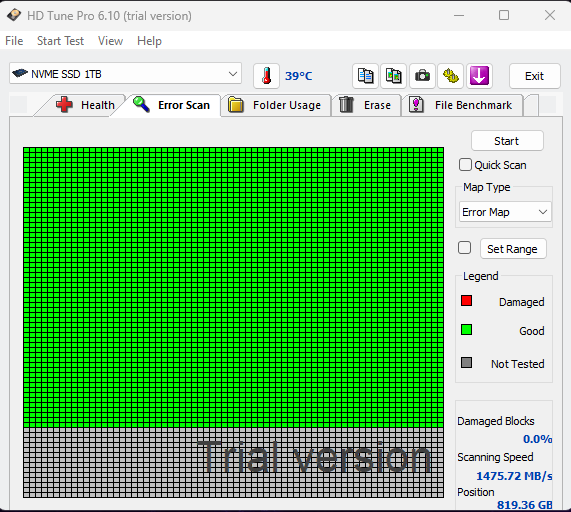This screenshot has width=571, height=512.
Task: Click the purple download arrow icon
Action: (x=479, y=76)
